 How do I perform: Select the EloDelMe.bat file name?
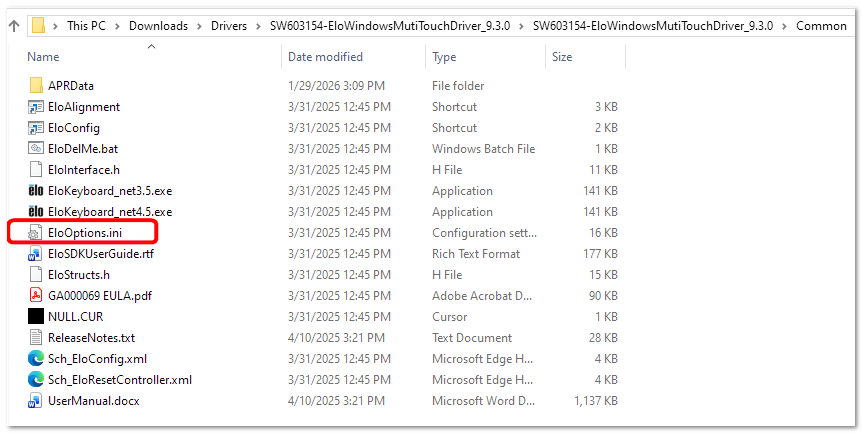point(83,148)
